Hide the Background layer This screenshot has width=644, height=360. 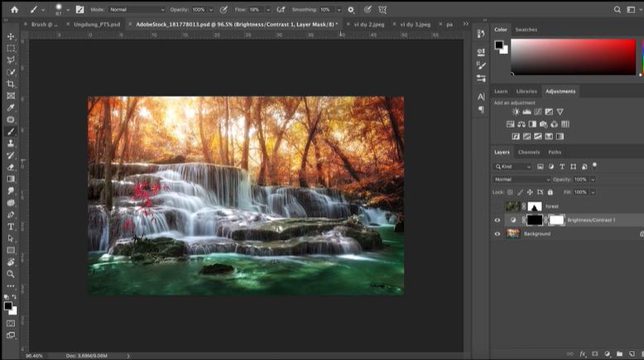point(497,234)
